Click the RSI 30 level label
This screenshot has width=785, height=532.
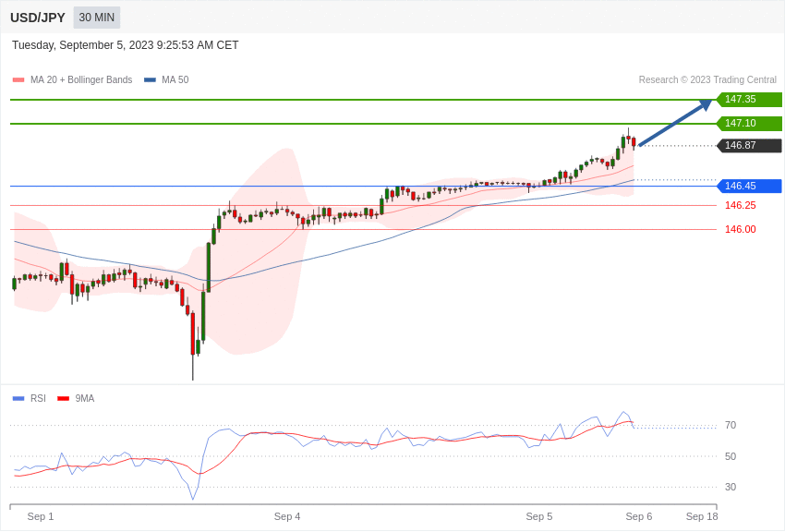click(x=731, y=487)
